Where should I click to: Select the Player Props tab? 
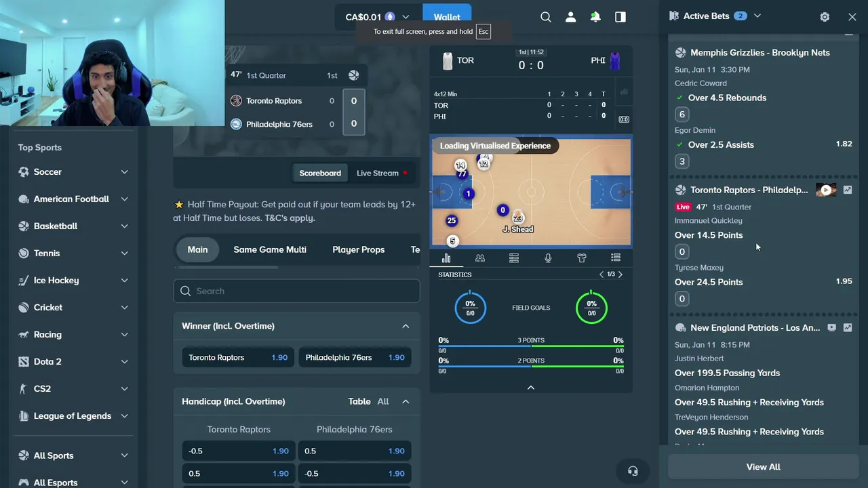[x=359, y=249]
